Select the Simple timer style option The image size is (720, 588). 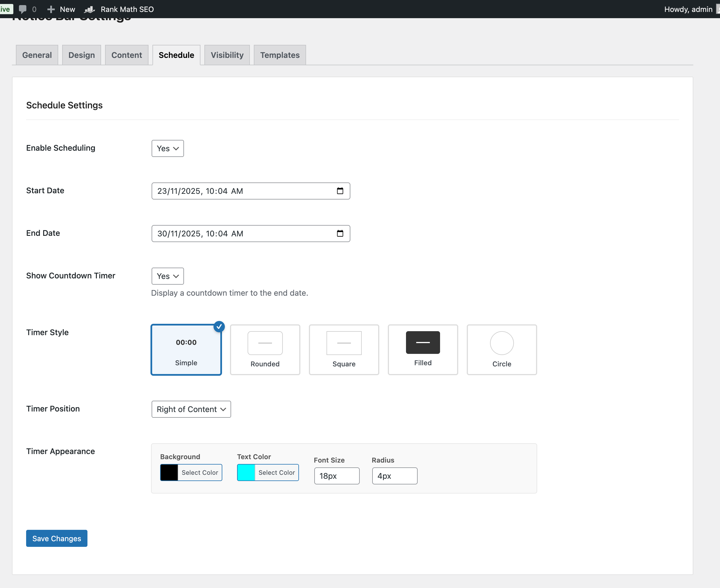point(186,350)
